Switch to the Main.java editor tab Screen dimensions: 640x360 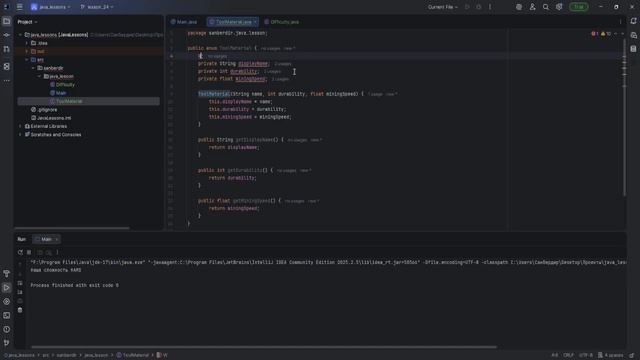point(184,22)
